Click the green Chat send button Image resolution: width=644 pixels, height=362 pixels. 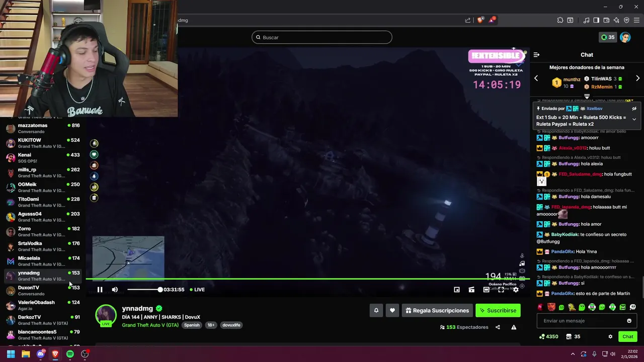point(628,337)
